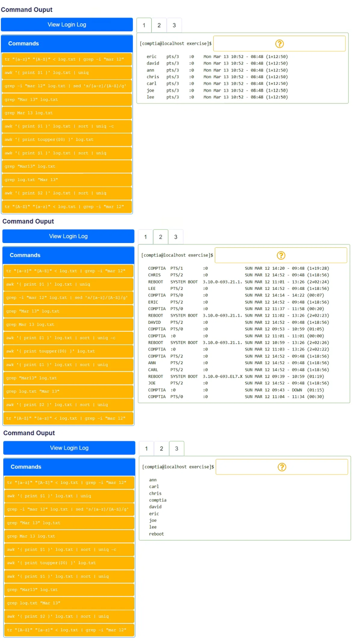Image resolution: width=360 pixels, height=644 pixels.
Task: Click the 'david' row in top panel output
Action: 217,64
